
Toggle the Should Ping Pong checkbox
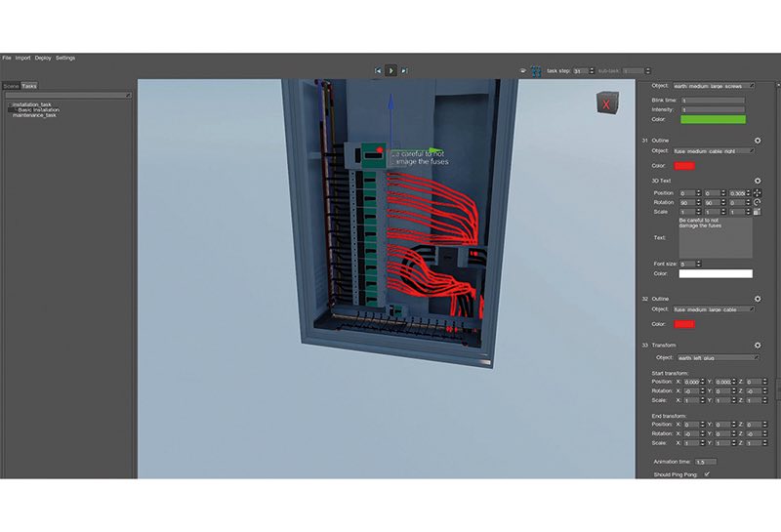(707, 474)
